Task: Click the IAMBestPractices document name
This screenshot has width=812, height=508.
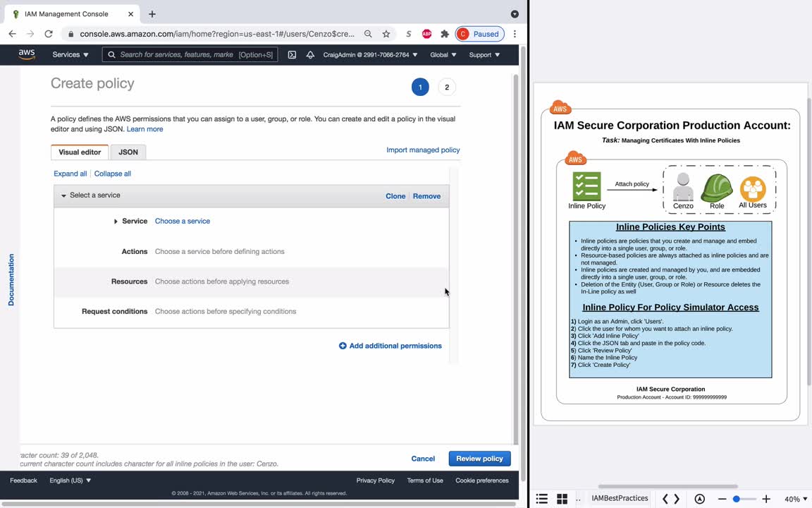Action: 620,498
